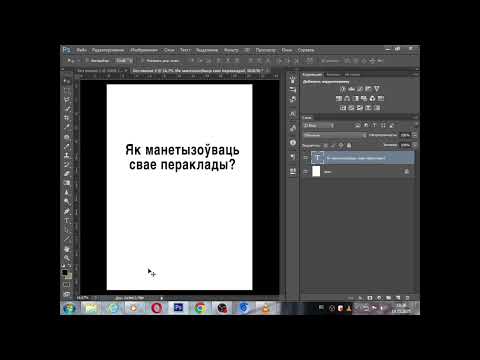480x360 pixels.
Task: Create a new layer
Action: (x=398, y=298)
